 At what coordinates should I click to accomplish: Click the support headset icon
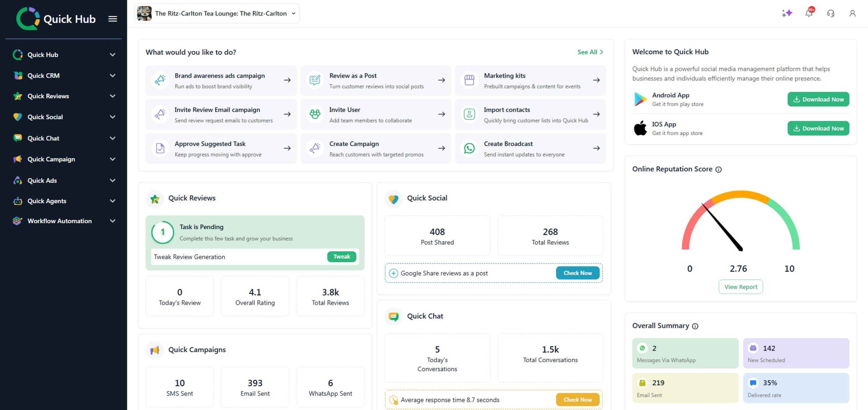[831, 13]
